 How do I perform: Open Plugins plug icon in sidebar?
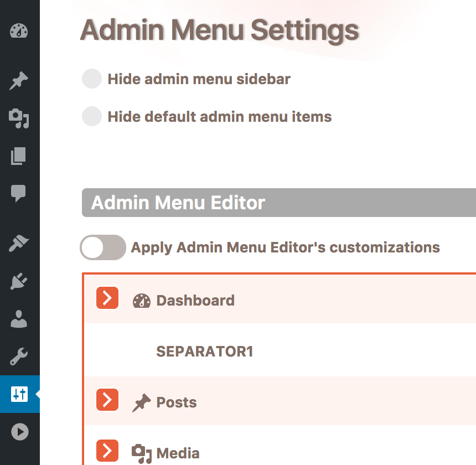coord(19,281)
